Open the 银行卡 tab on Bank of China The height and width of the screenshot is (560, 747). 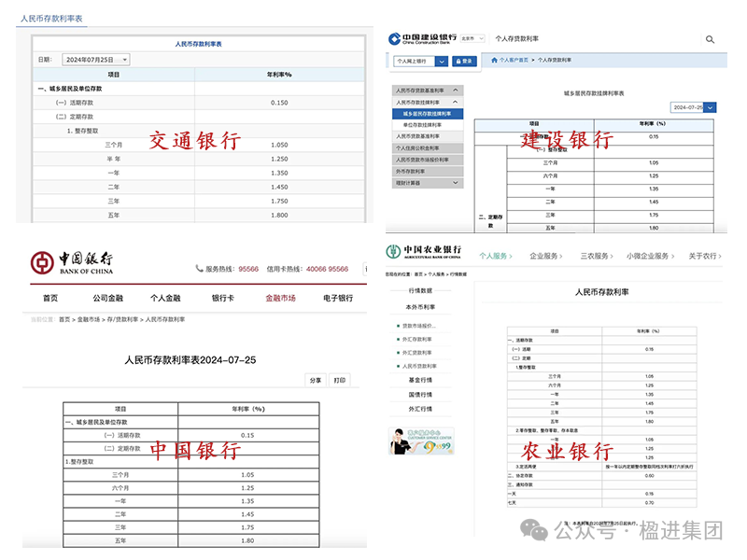(x=223, y=298)
